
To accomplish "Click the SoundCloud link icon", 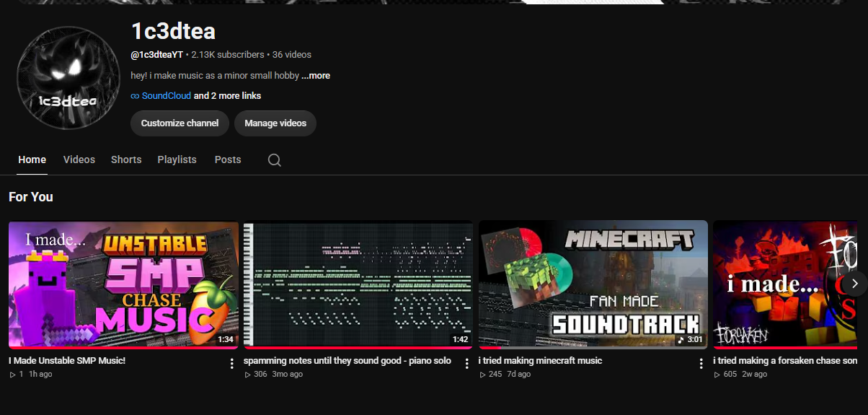I will click(135, 96).
